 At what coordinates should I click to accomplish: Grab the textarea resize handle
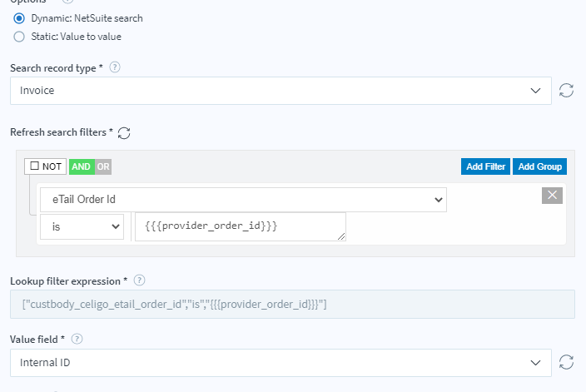pos(341,236)
